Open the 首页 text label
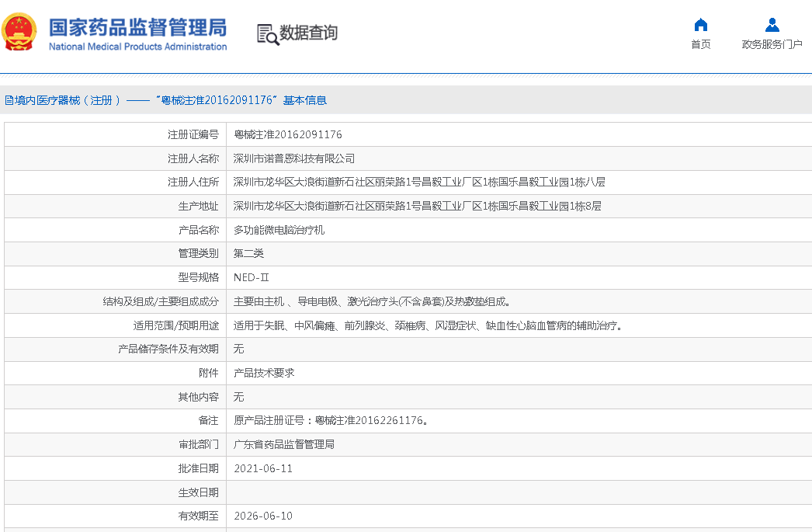The height and width of the screenshot is (532, 812). click(700, 44)
